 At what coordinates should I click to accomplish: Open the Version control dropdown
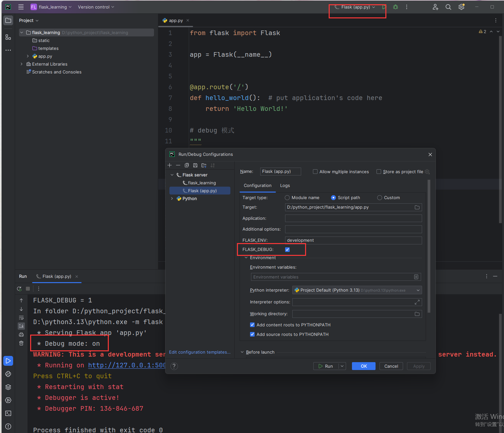[x=96, y=7]
